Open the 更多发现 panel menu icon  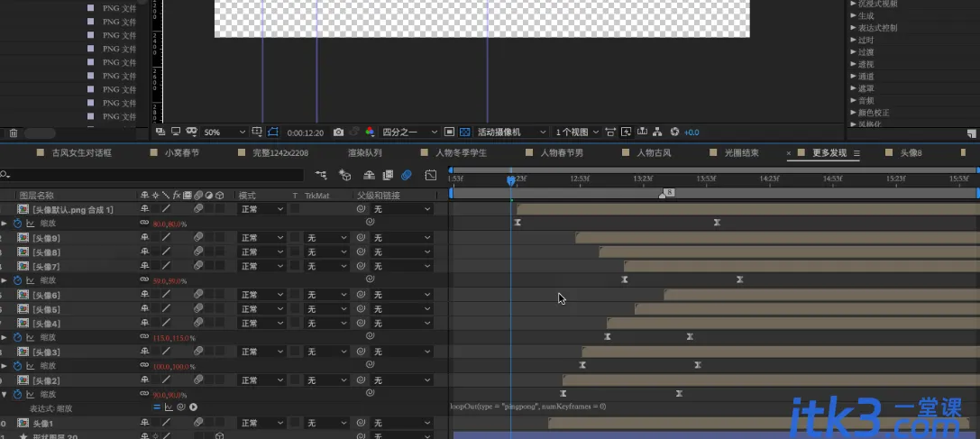(x=856, y=152)
